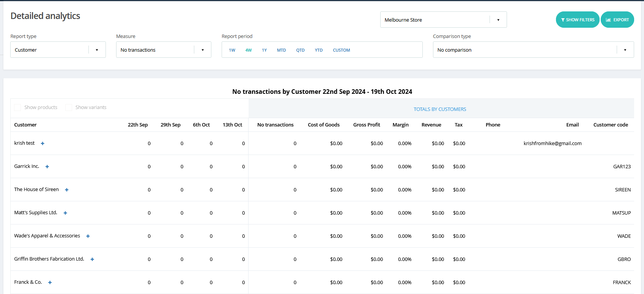The image size is (644, 294).
Task: Open the Measure No transactions dropdown
Action: [164, 50]
